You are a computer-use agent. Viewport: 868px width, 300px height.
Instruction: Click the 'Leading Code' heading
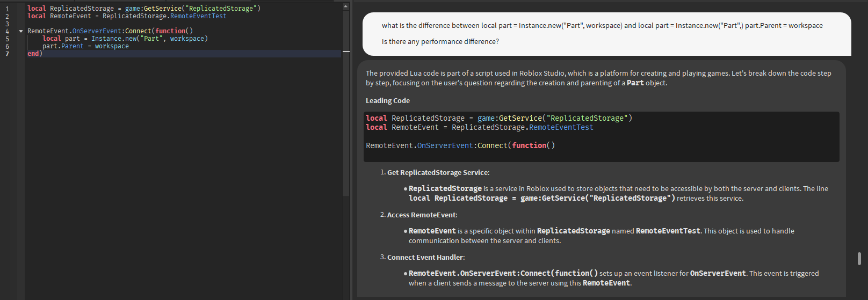(x=388, y=101)
